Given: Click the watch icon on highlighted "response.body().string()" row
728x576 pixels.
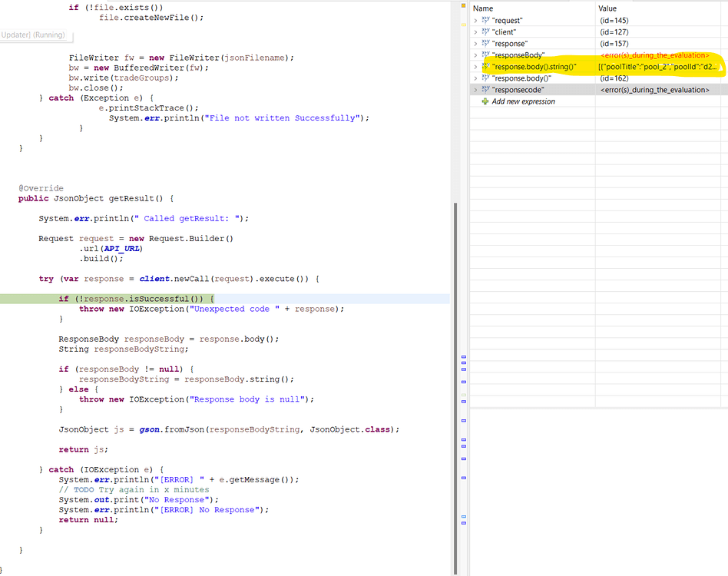Looking at the screenshot, I should click(486, 66).
